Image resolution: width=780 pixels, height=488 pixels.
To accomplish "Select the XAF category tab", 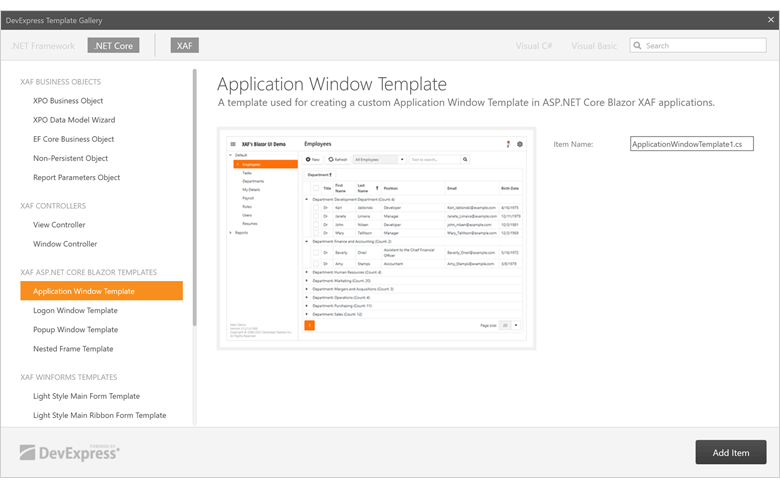I will coord(185,46).
